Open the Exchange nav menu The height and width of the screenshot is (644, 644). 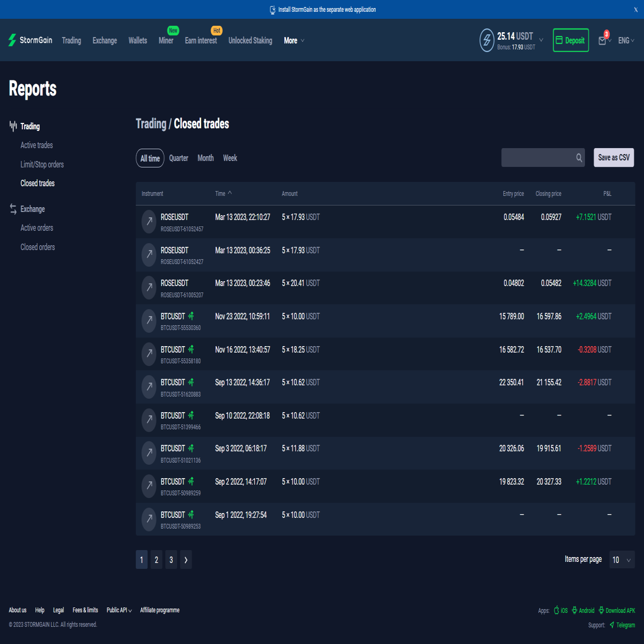pos(105,41)
